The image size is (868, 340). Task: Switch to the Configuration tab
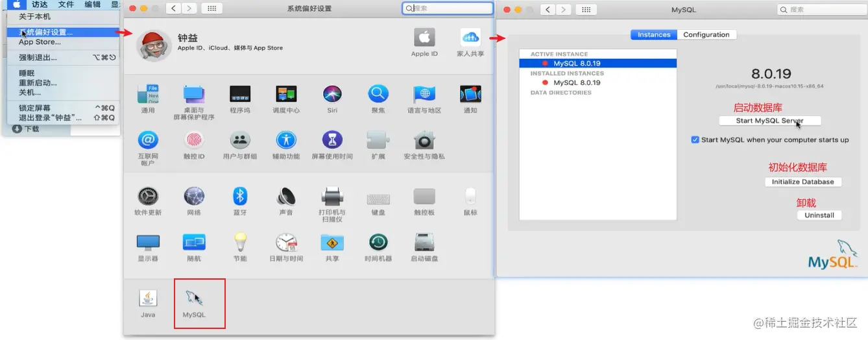(x=706, y=35)
